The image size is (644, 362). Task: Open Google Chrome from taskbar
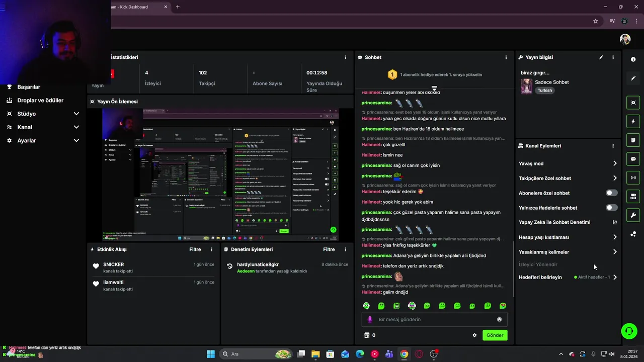tap(404, 354)
